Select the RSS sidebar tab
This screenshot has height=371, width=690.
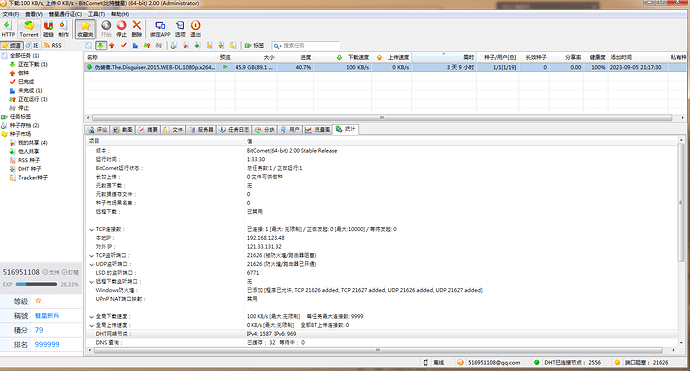click(x=53, y=45)
